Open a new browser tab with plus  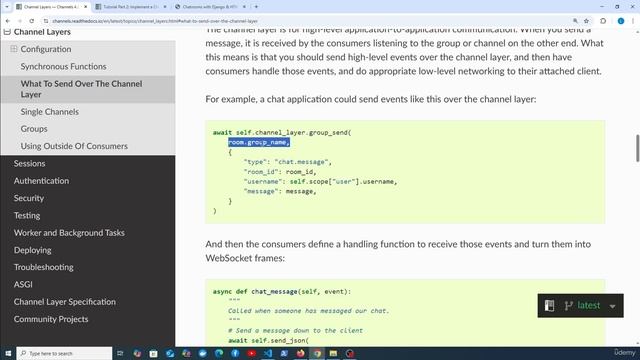point(256,7)
